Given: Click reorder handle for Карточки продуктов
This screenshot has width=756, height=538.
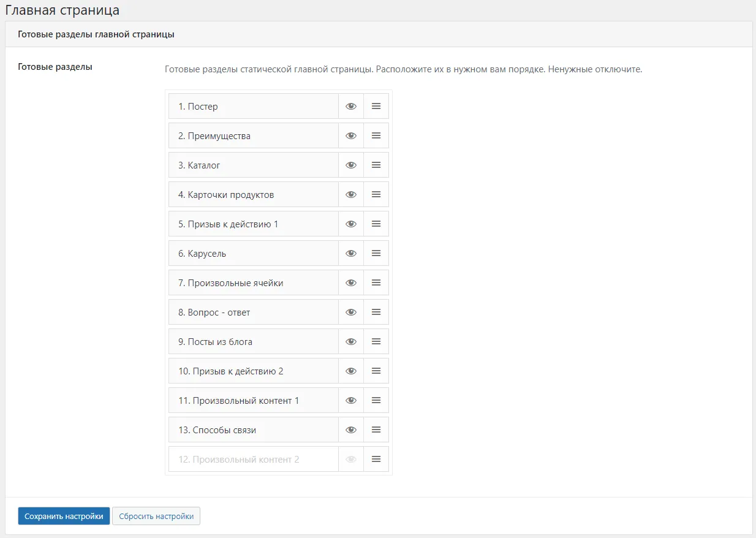Looking at the screenshot, I should pos(376,194).
